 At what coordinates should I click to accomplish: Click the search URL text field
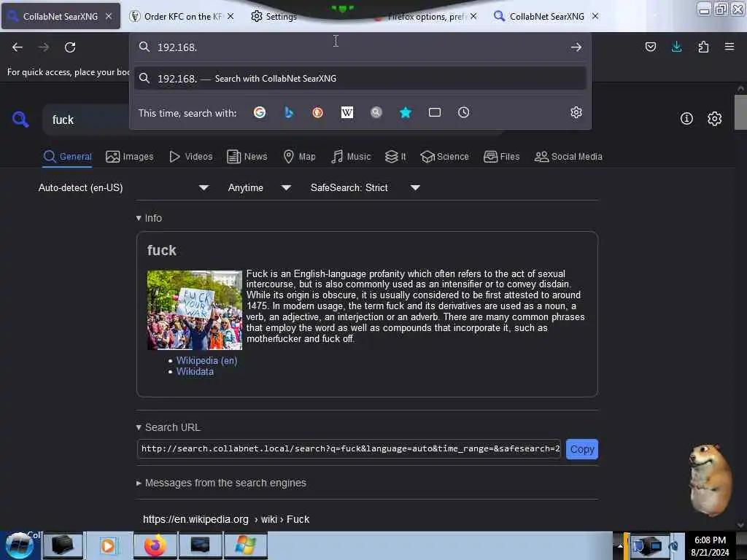(x=349, y=449)
